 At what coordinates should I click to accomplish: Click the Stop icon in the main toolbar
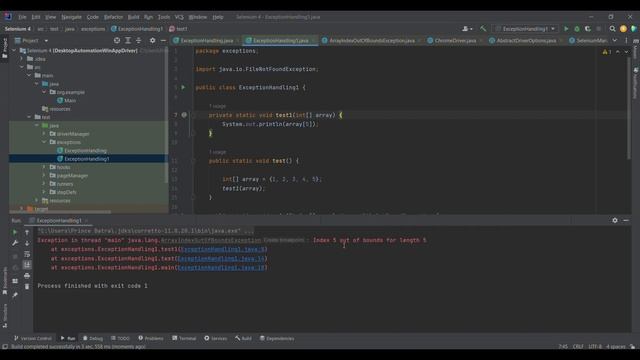coord(599,29)
